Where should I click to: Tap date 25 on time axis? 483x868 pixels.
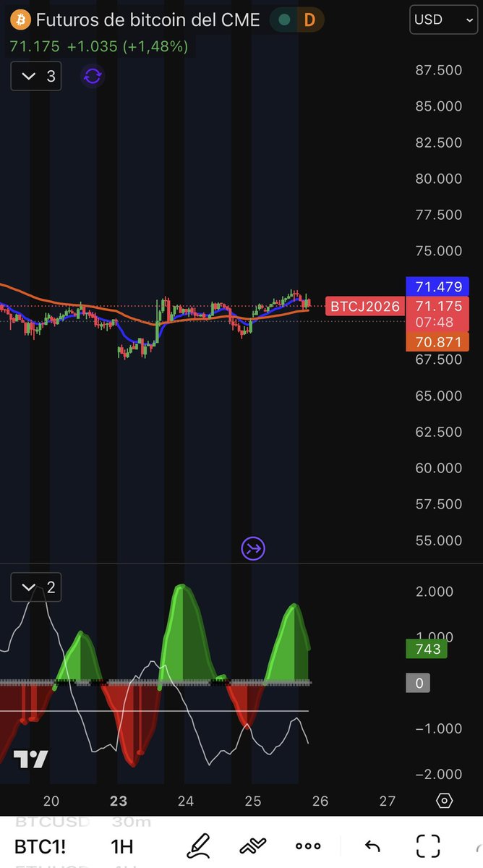253,801
